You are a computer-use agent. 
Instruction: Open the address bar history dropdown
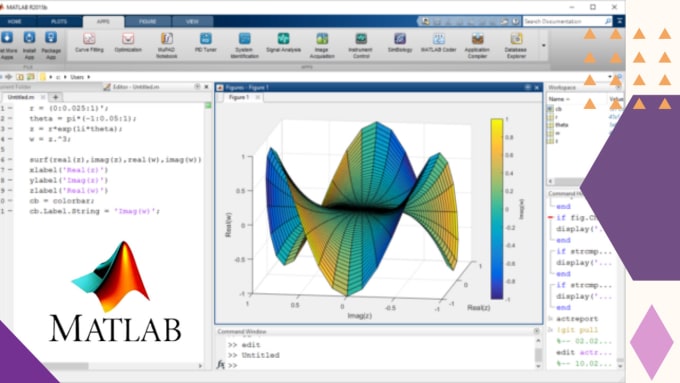[610, 77]
